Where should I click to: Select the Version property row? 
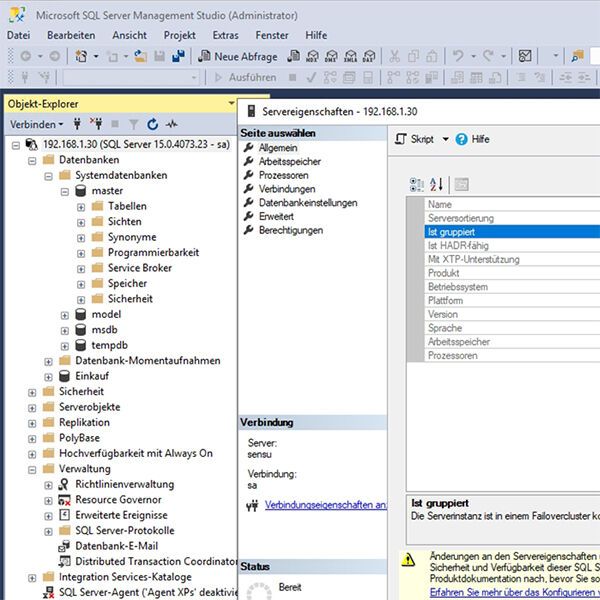coord(512,315)
